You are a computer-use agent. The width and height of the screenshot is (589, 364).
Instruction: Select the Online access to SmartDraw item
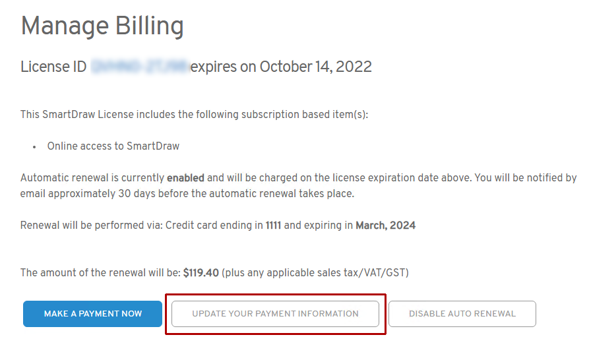(113, 146)
